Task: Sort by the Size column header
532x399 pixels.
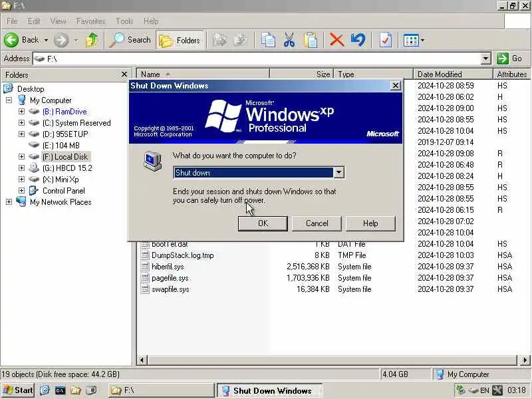Action: tap(302, 74)
